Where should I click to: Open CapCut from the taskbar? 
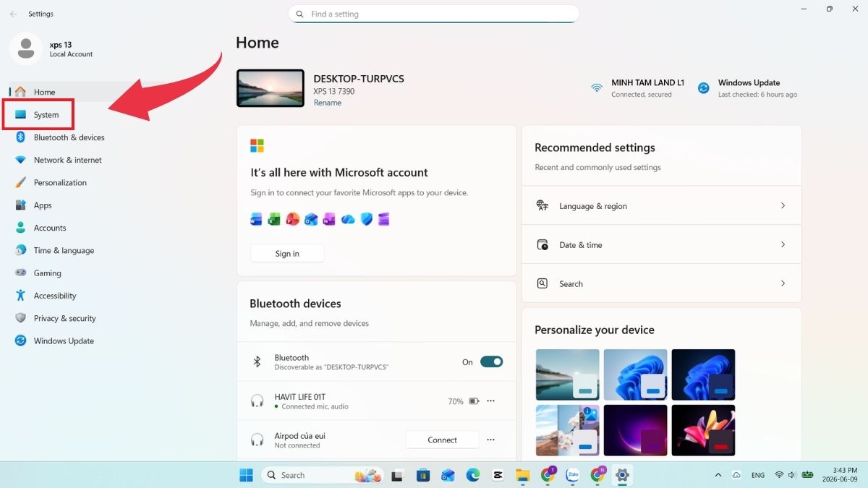pos(498,475)
